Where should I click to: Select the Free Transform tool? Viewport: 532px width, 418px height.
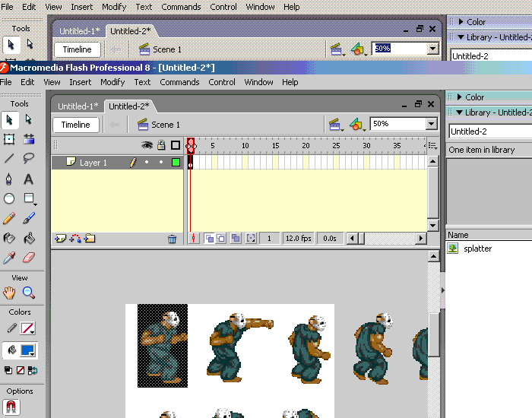point(9,139)
